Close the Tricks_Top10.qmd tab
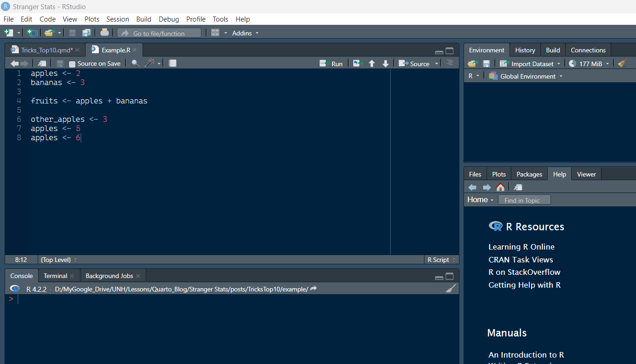The height and width of the screenshot is (364, 636). point(77,50)
